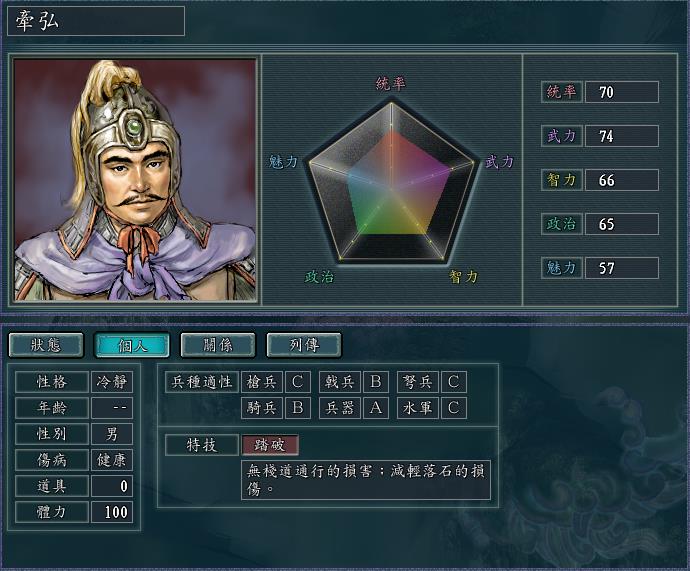Click the skill description text box
The width and height of the screenshot is (690, 571).
pyautogui.click(x=366, y=480)
